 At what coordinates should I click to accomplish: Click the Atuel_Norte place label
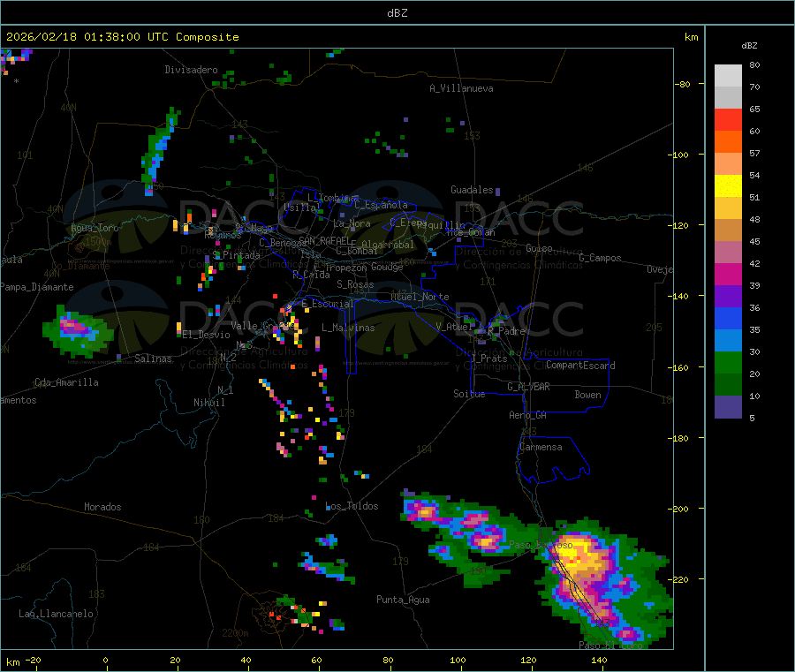coord(420,297)
